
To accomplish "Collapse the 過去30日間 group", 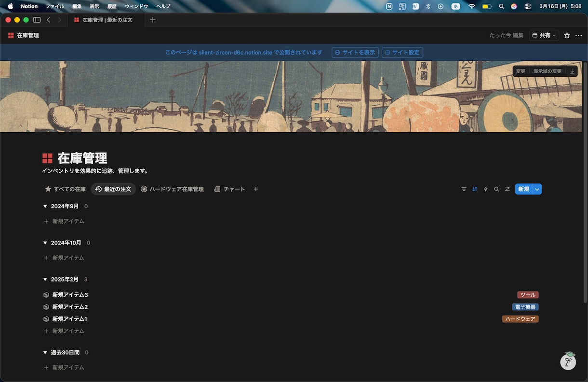I will (x=45, y=353).
